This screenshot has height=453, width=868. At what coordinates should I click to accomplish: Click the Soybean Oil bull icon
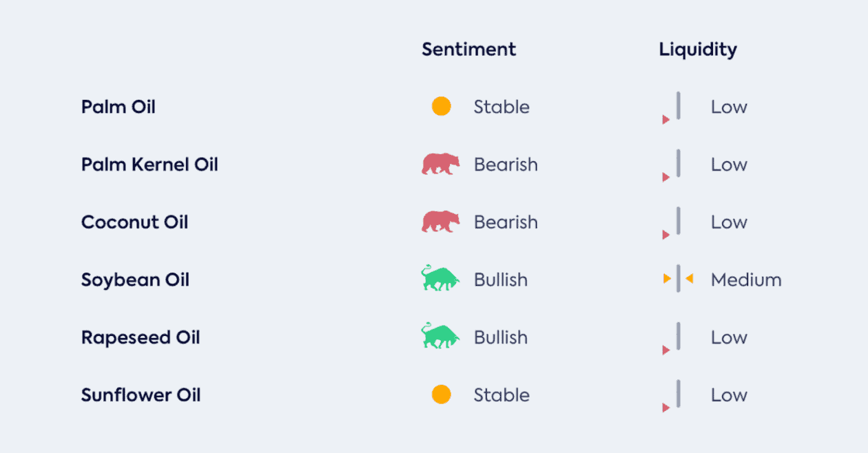pos(440,278)
